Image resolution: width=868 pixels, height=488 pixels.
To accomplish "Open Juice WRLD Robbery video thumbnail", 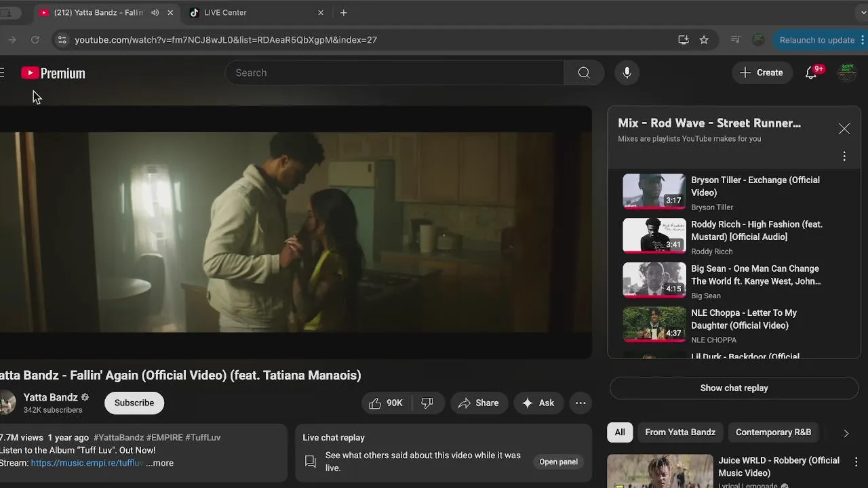I will tap(660, 471).
